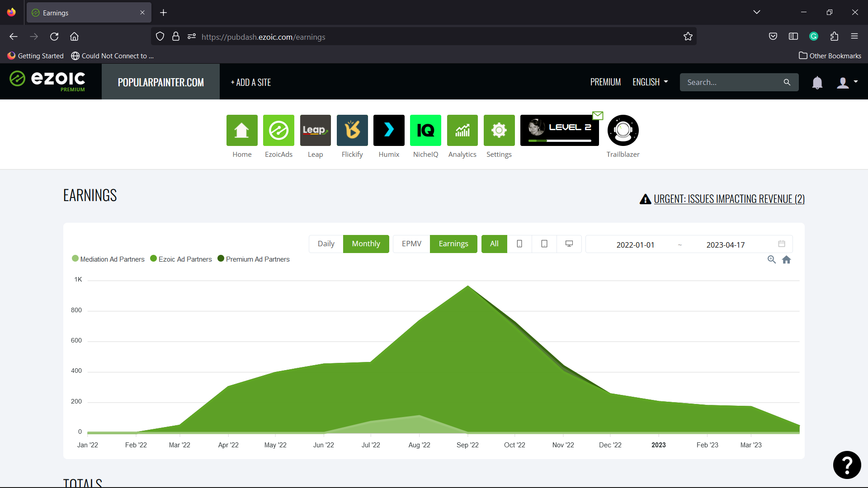The height and width of the screenshot is (488, 868).
Task: Open the Home dashboard icon
Action: pos(242,130)
